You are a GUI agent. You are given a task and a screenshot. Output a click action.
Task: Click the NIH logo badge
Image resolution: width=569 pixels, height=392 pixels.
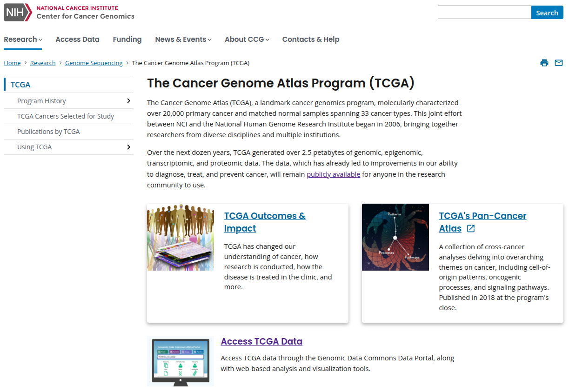18,13
